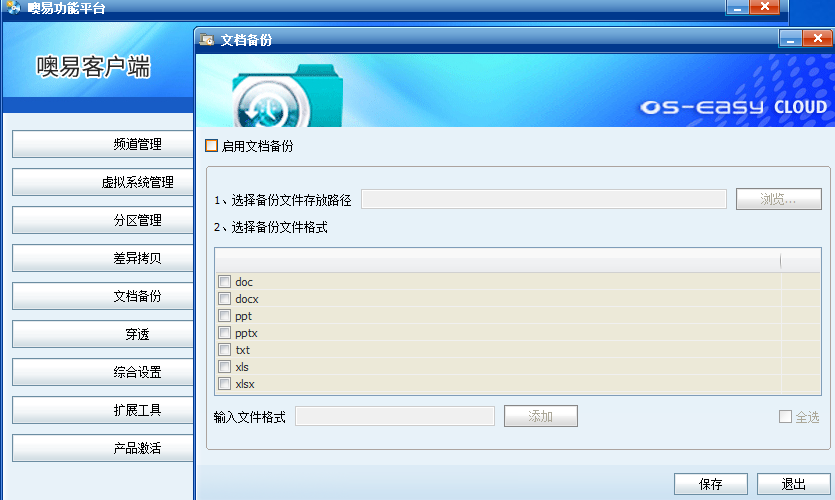The width and height of the screenshot is (835, 500).
Task: Open the 差异拷贝 section
Action: click(102, 258)
